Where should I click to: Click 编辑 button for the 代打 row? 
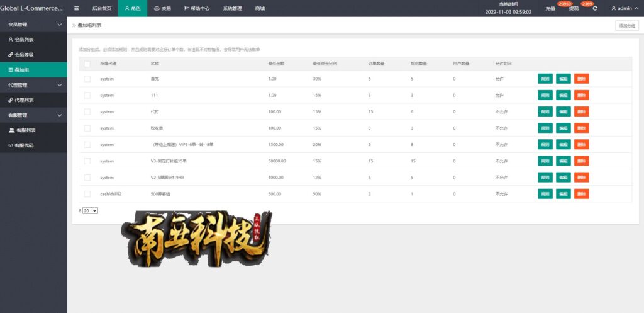pos(563,111)
